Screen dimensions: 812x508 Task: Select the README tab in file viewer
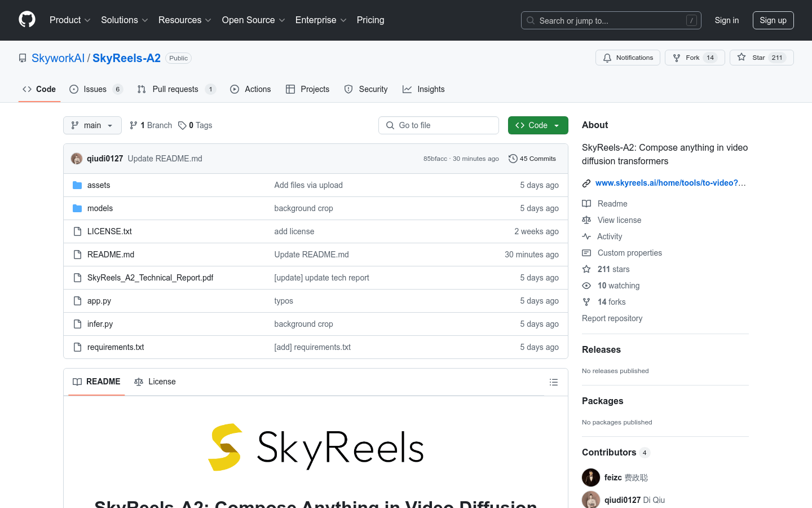point(96,382)
